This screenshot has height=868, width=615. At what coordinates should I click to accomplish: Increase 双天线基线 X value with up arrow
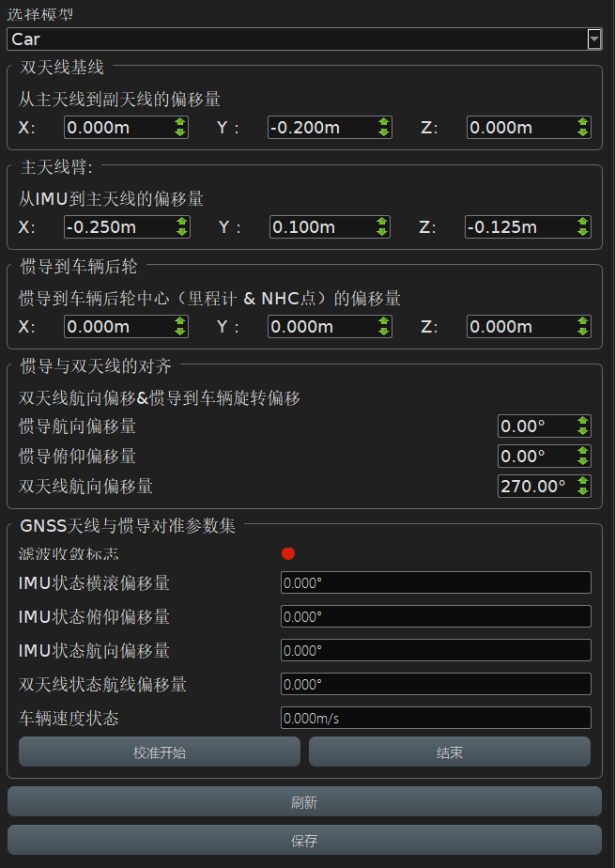[180, 122]
